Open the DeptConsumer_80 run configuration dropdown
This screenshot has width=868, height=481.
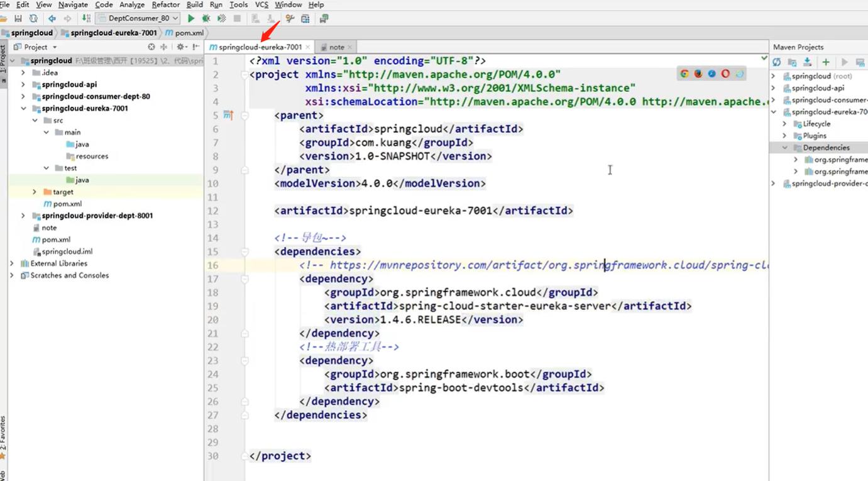coord(138,19)
